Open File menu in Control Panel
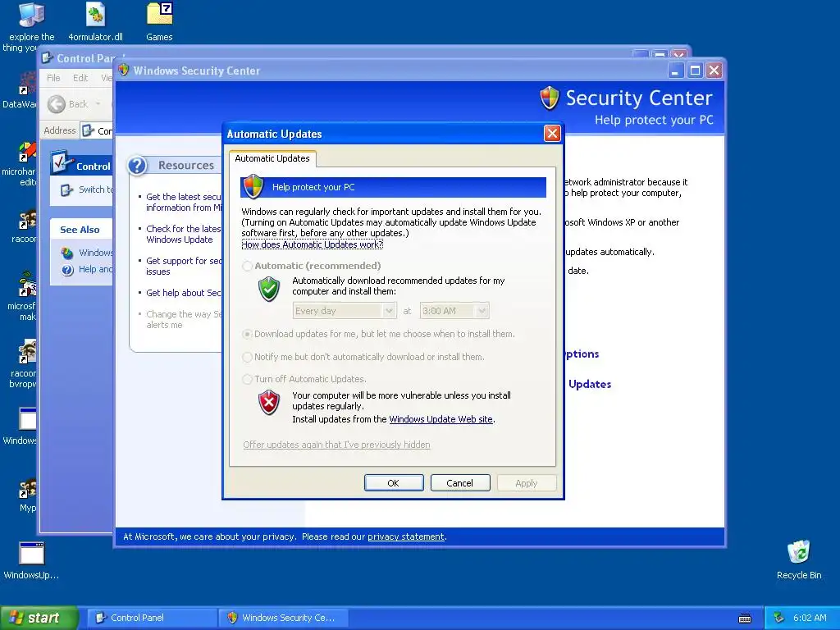 point(53,78)
